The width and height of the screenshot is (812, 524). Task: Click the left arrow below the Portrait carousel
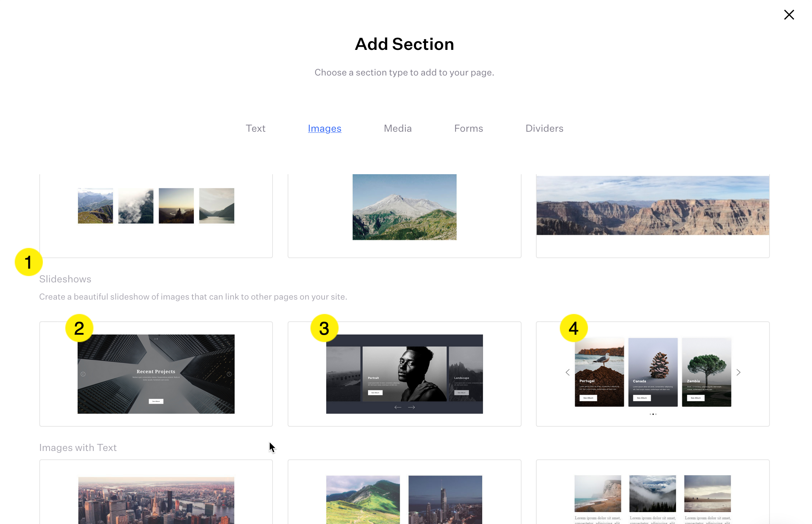(x=398, y=407)
